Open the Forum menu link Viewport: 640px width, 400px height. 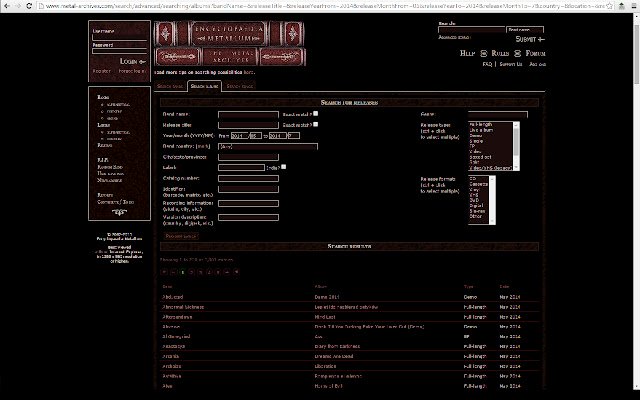[535, 53]
